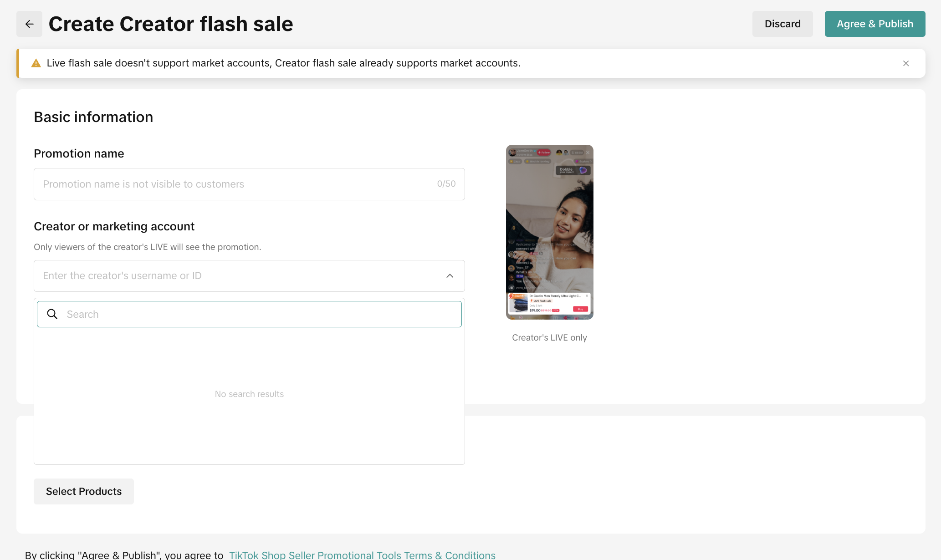Viewport: 941px width, 560px height.
Task: Open Select Products
Action: [84, 491]
